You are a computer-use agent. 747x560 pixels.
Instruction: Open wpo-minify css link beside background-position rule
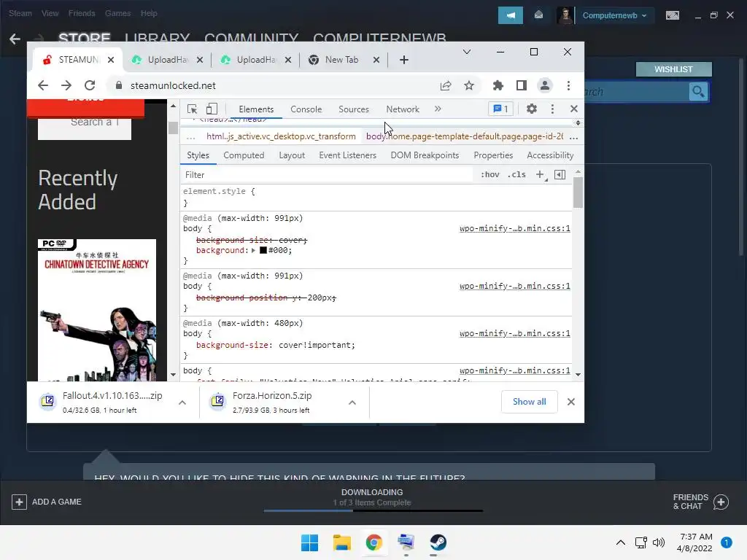[514, 286]
